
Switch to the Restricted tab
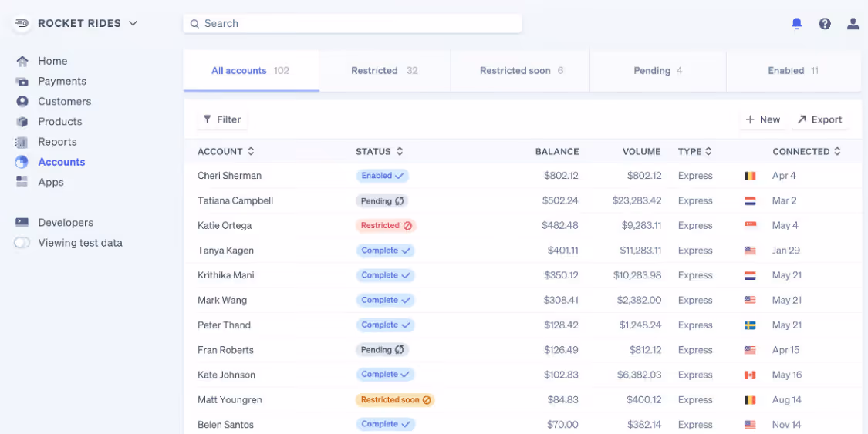(385, 71)
